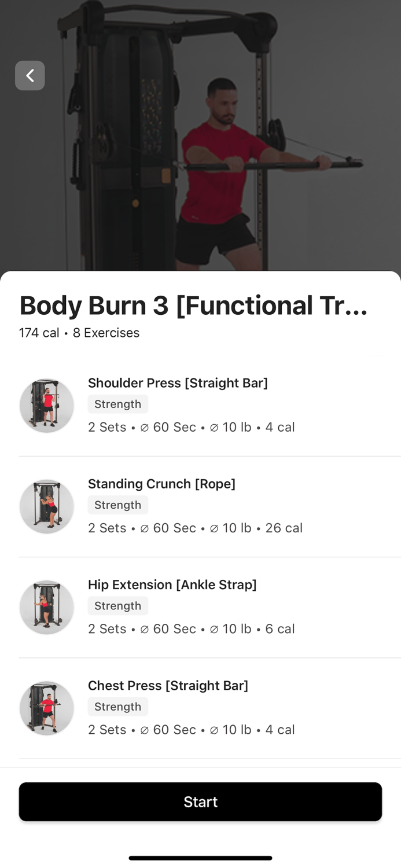401x868 pixels.
Task: Tap the Strength tag under Shoulder Press
Action: coord(117,404)
